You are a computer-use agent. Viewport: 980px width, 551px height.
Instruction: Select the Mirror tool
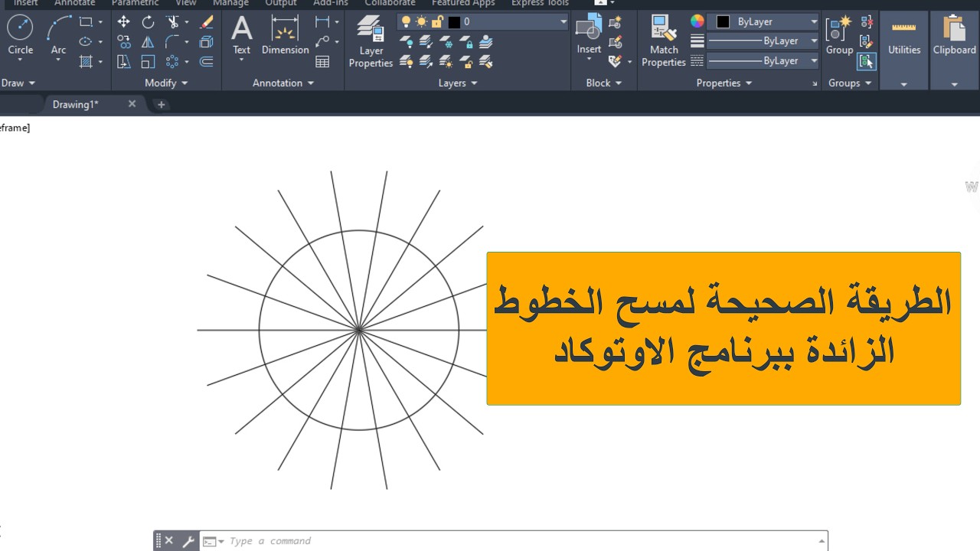(x=148, y=42)
